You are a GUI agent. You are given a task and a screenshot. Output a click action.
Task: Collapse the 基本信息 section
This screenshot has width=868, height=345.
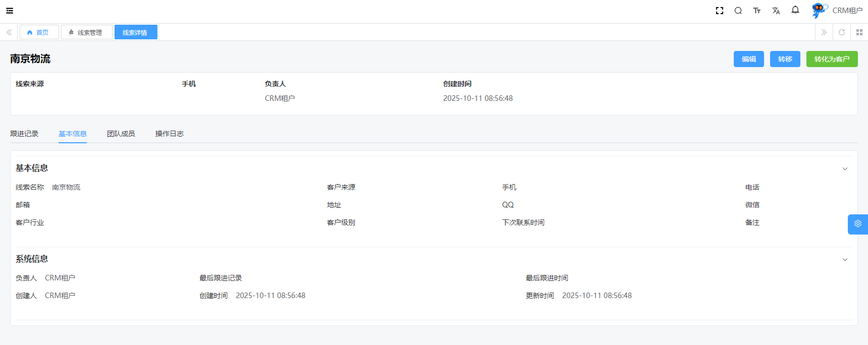click(845, 169)
